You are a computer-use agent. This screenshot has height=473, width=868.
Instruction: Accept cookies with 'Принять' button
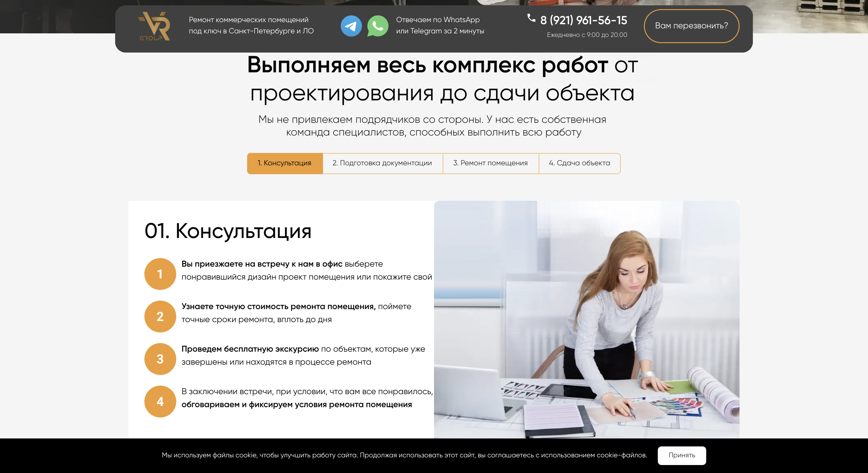[x=681, y=455]
